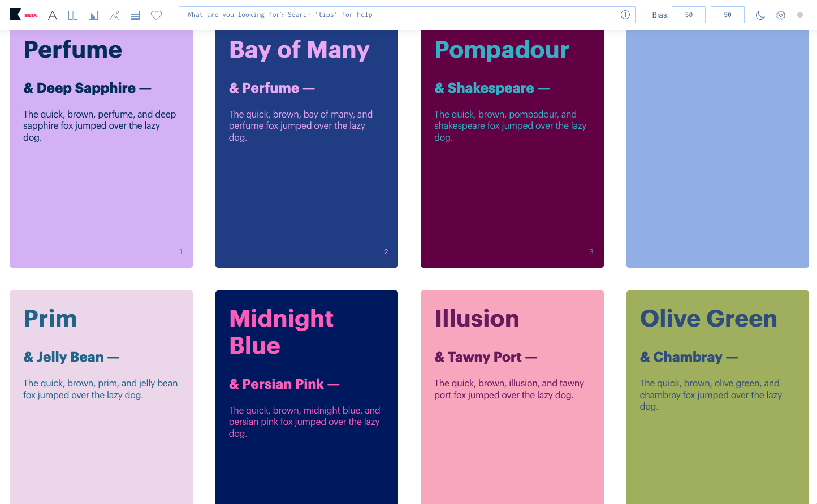Click the first Bias value field
The image size is (817, 504).
(689, 15)
